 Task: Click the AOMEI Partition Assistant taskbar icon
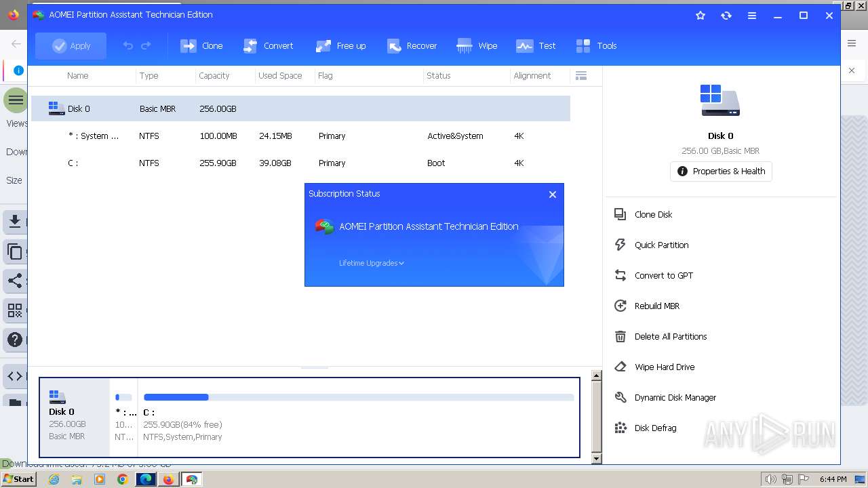click(192, 479)
